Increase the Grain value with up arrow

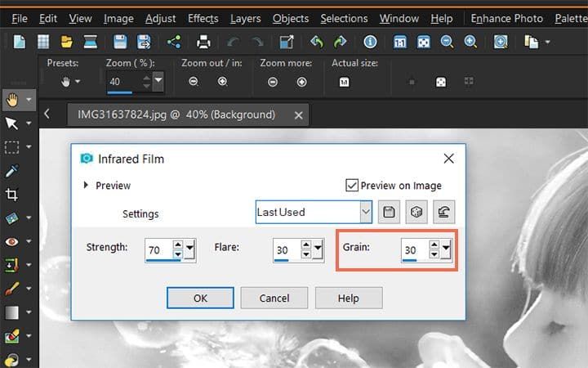click(434, 245)
